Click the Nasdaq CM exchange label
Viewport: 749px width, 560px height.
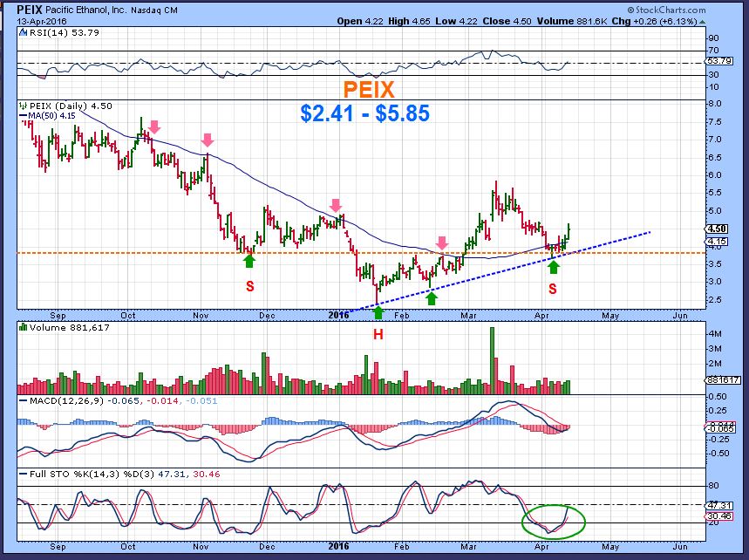[x=153, y=10]
